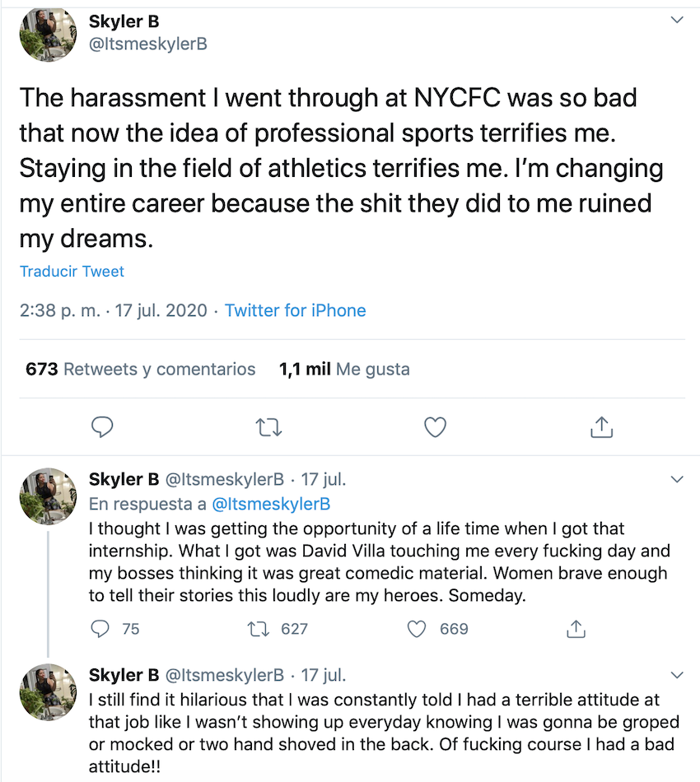
Task: Click the share icon under the main tweet
Action: 602,427
